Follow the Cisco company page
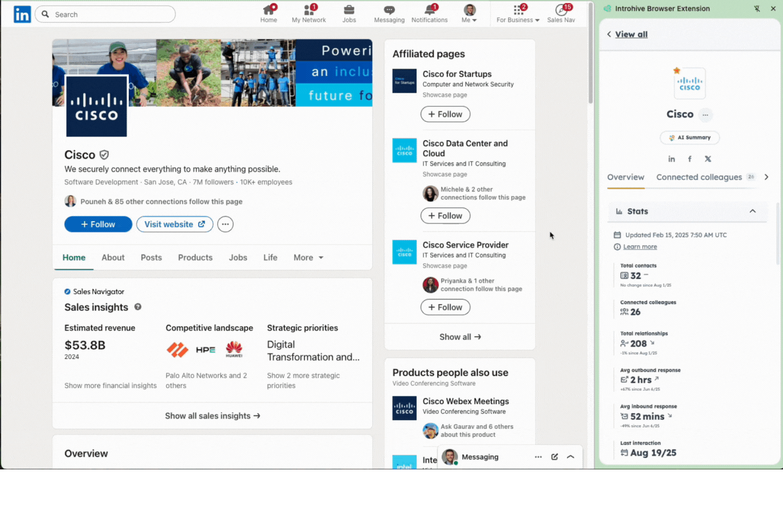The height and width of the screenshot is (532, 783). tap(98, 224)
